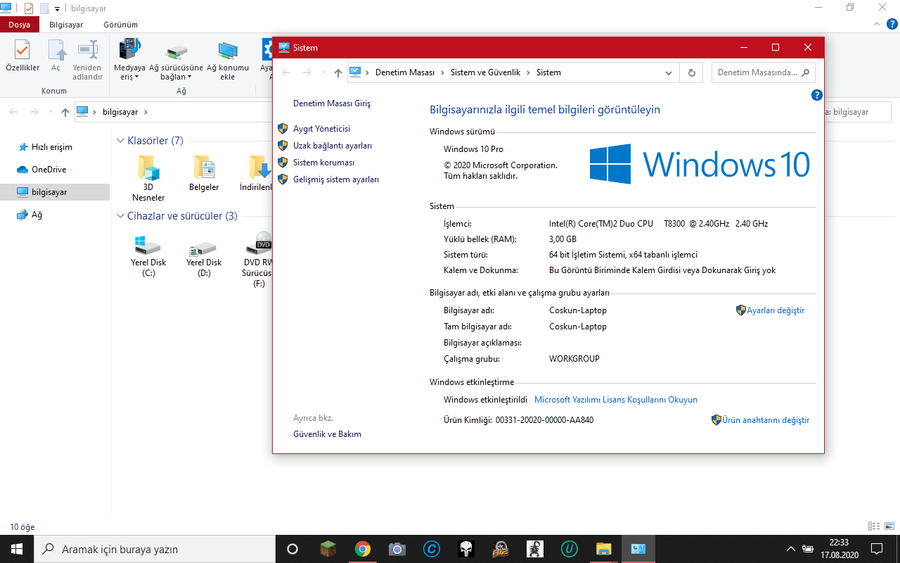Switch to the Görünüm ribbon tab

click(x=121, y=25)
